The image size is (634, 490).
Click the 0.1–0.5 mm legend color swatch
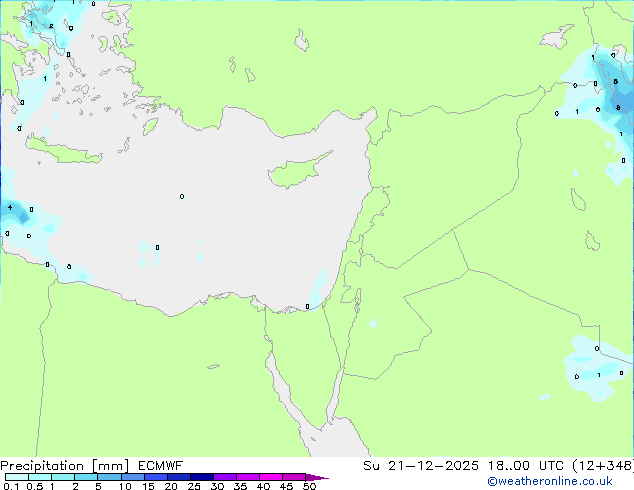[x=17, y=477]
